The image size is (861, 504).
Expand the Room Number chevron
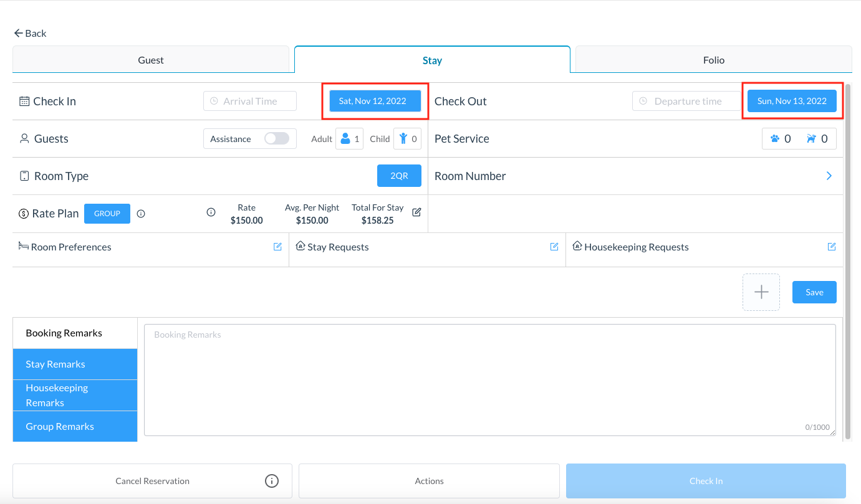[x=829, y=176]
